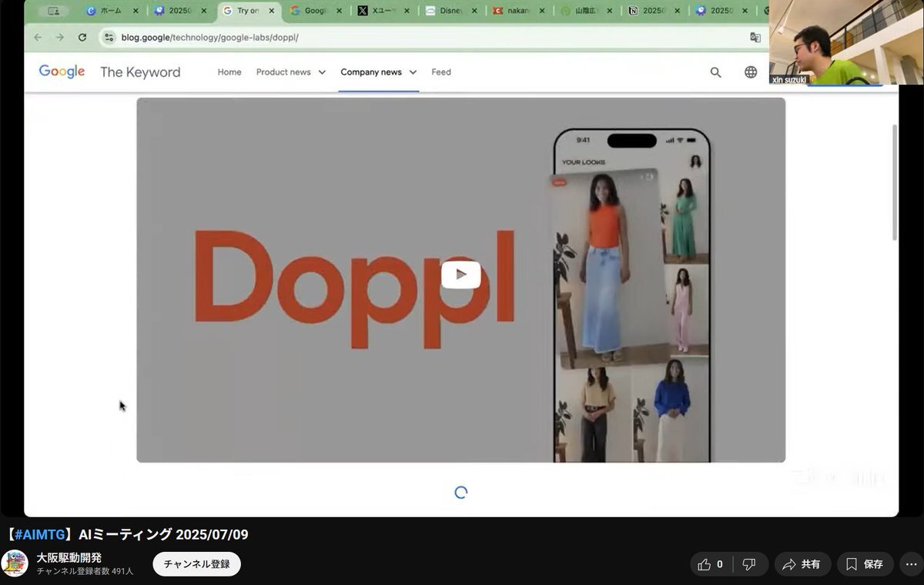Like the video with thumbs up
Image resolution: width=924 pixels, height=585 pixels.
(711, 564)
